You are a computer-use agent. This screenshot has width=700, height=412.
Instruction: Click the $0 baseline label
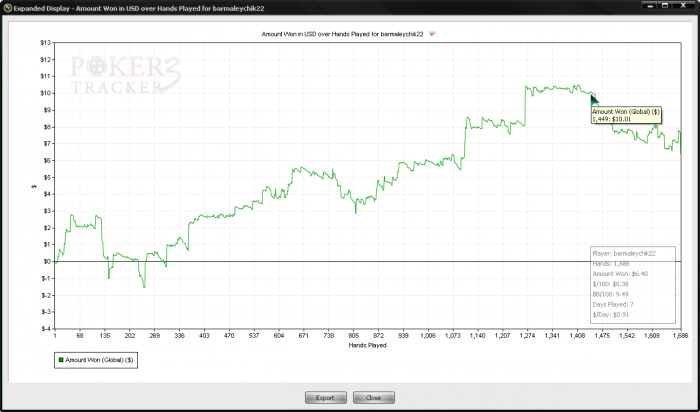tap(47, 262)
